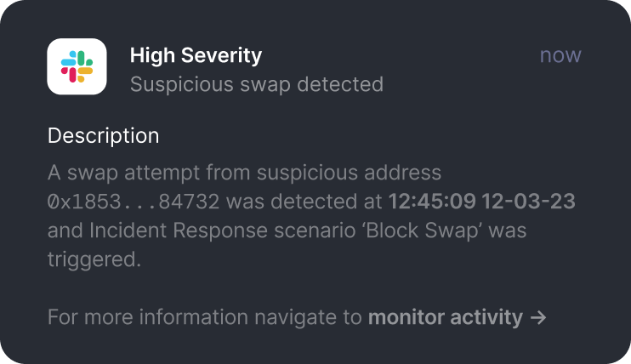Click the Slack app icon
631x364 pixels.
click(77, 66)
